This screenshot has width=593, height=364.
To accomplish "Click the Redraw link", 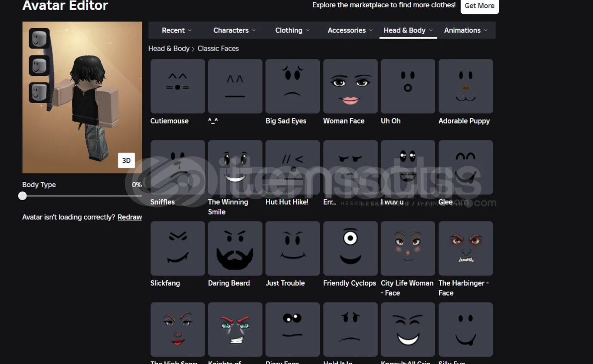I will click(130, 217).
